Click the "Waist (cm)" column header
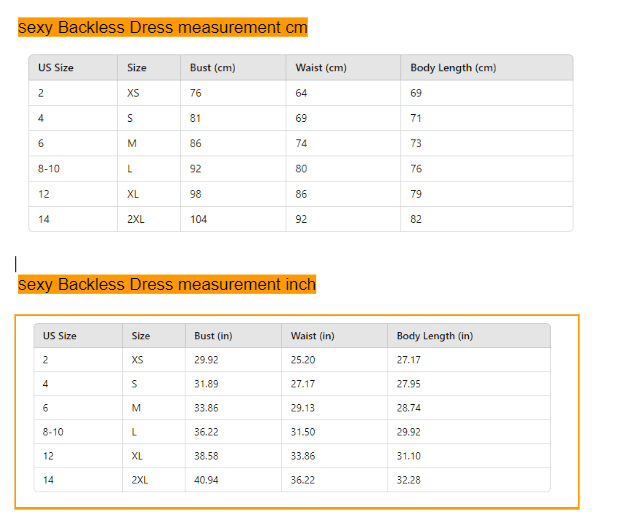The image size is (624, 518). (x=321, y=68)
